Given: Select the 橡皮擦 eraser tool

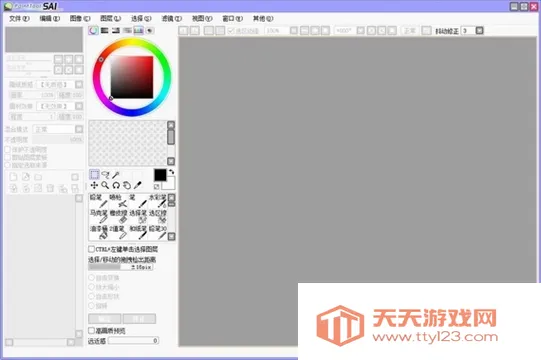Looking at the screenshot, I should (x=118, y=216).
